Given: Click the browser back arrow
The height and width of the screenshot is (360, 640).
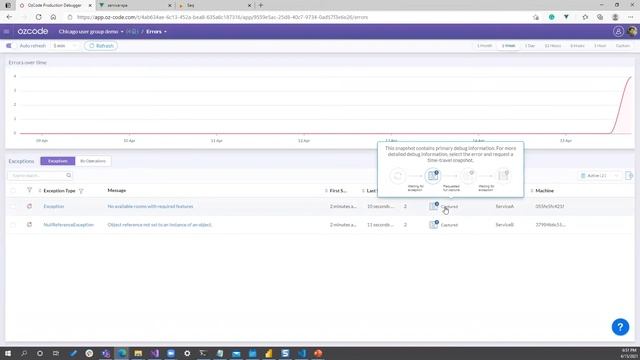Looking at the screenshot, I should coord(9,17).
